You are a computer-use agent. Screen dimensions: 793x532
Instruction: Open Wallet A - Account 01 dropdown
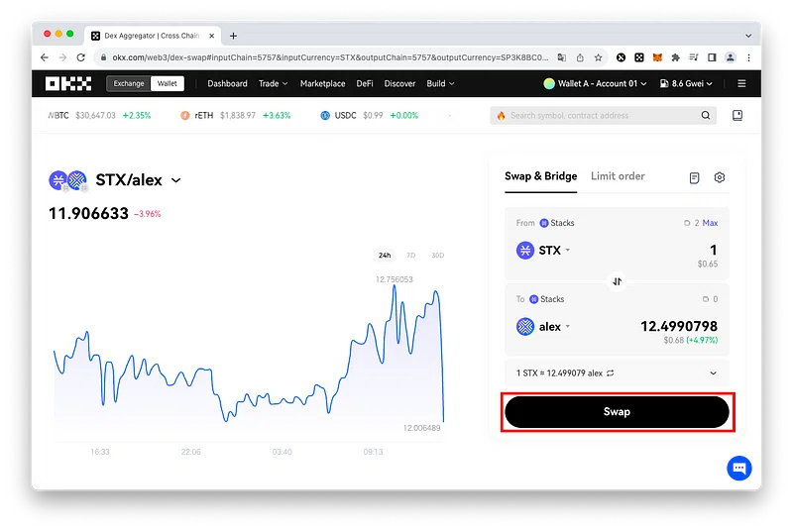point(596,83)
